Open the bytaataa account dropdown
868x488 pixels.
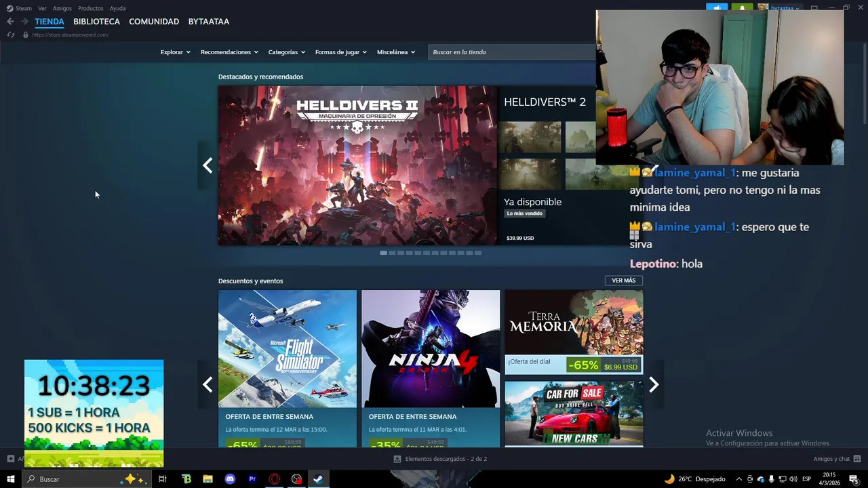(778, 8)
